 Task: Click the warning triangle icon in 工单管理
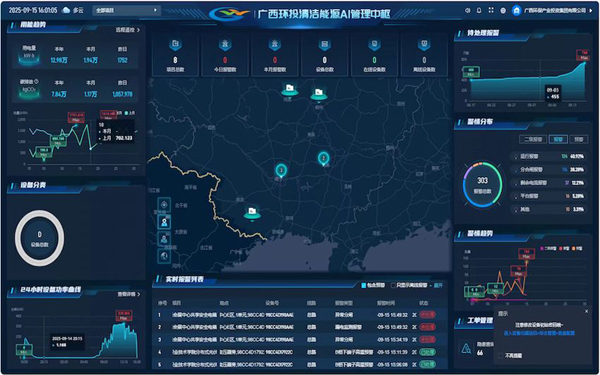point(466,349)
